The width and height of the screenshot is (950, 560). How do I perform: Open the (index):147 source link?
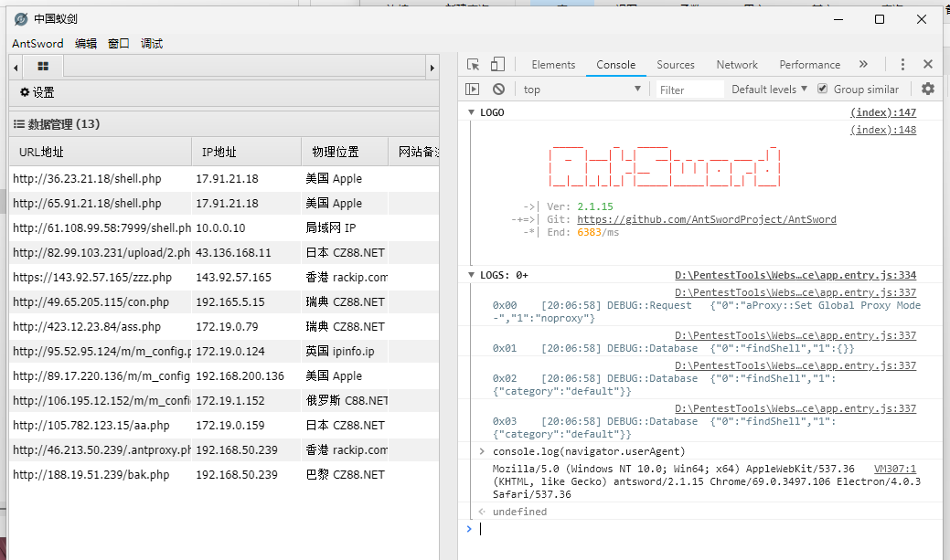883,112
